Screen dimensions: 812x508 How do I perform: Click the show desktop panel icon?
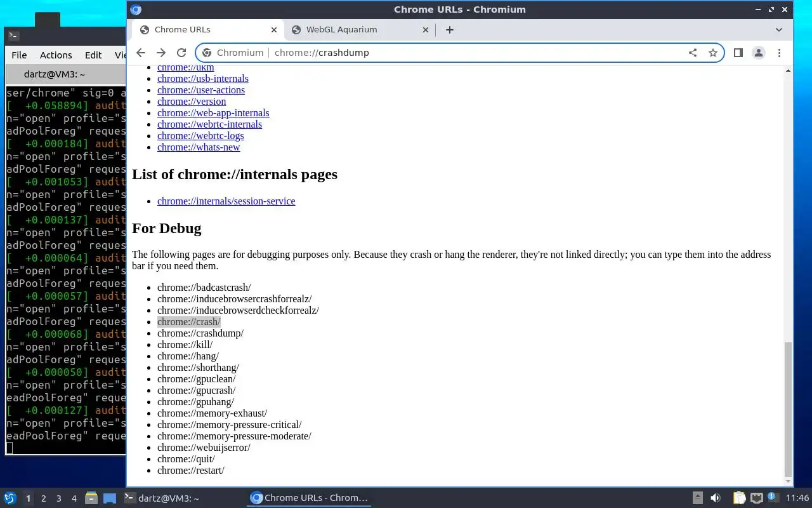pyautogui.click(x=109, y=498)
